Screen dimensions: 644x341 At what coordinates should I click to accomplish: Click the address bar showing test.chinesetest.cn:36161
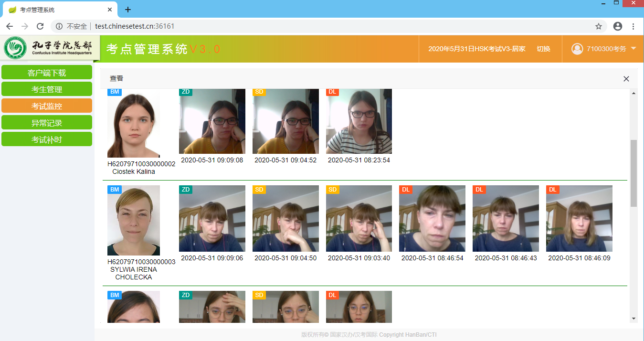point(329,26)
